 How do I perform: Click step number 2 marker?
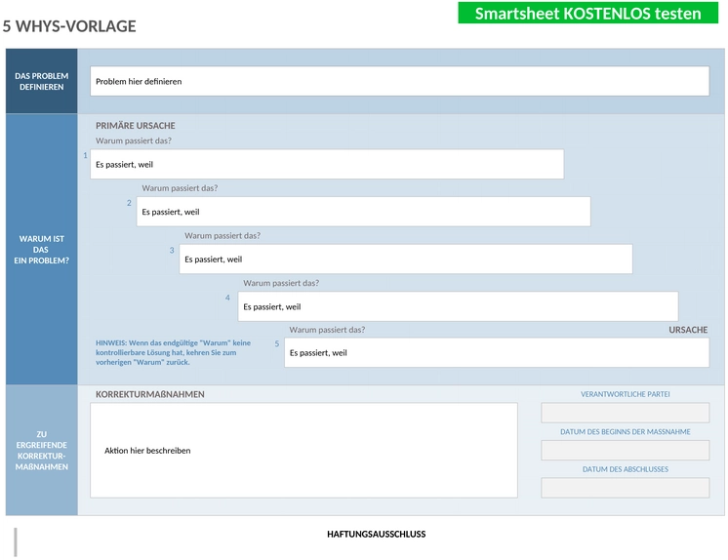[129, 203]
